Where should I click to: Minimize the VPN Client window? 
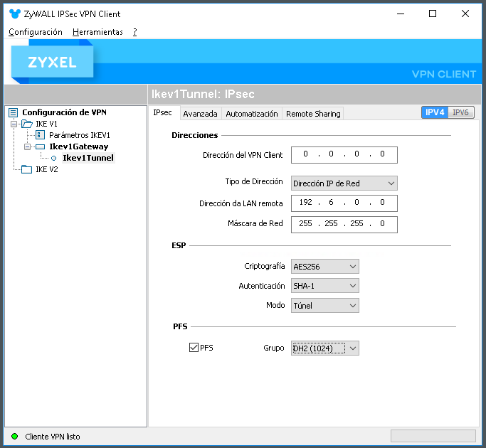tap(401, 14)
